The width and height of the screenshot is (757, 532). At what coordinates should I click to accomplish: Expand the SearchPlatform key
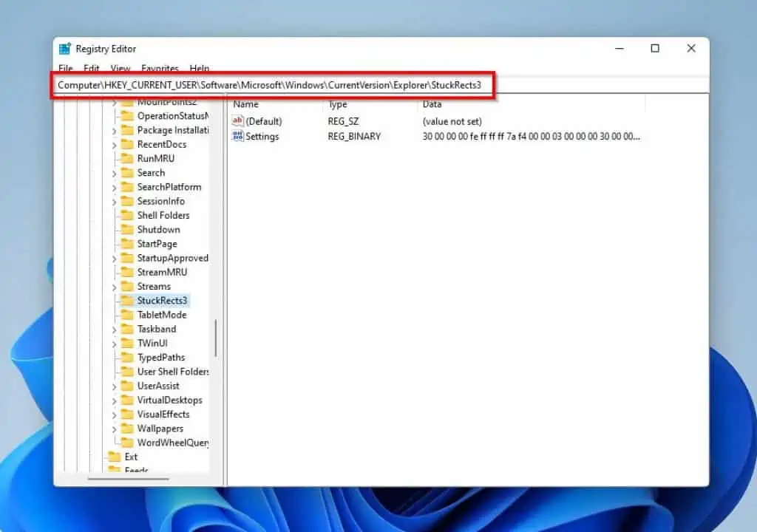(x=114, y=188)
